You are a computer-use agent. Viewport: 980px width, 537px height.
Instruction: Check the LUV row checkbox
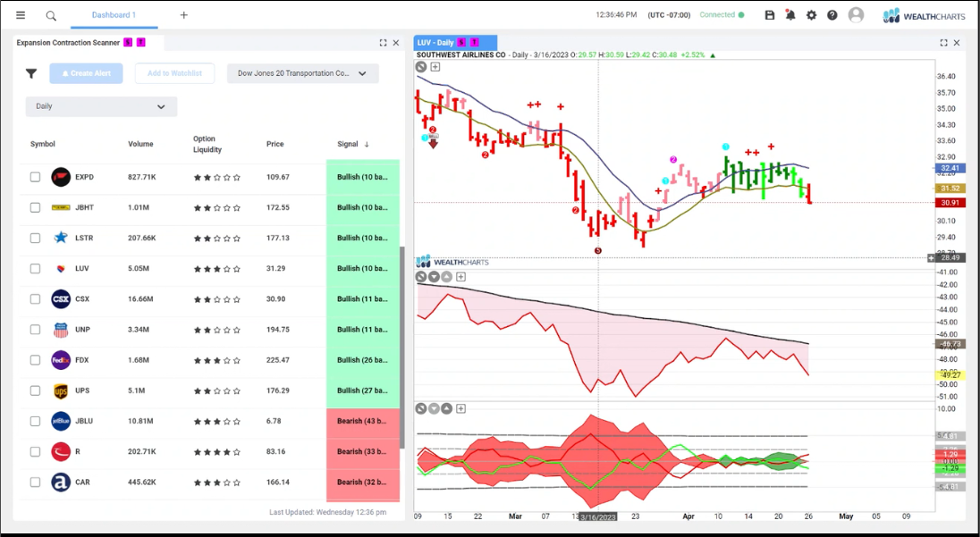click(x=35, y=268)
